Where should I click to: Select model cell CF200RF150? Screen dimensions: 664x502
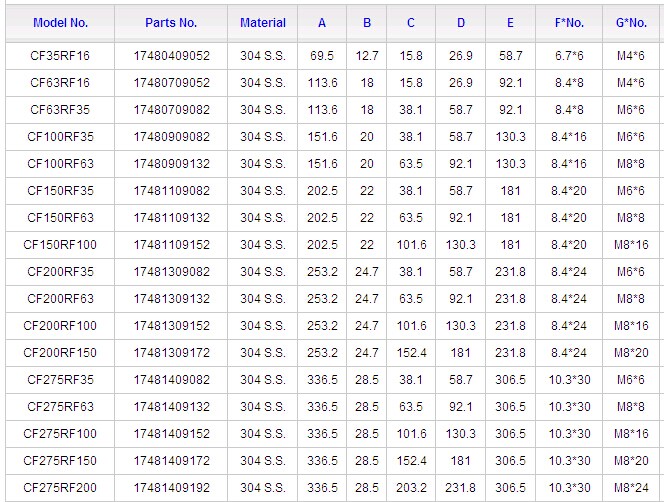60,353
